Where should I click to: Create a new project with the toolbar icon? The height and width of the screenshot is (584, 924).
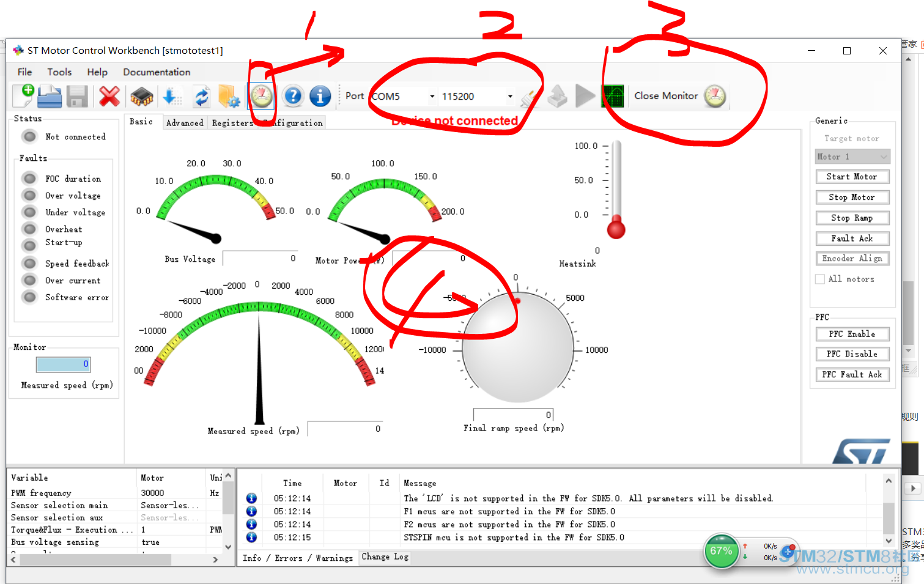[23, 96]
